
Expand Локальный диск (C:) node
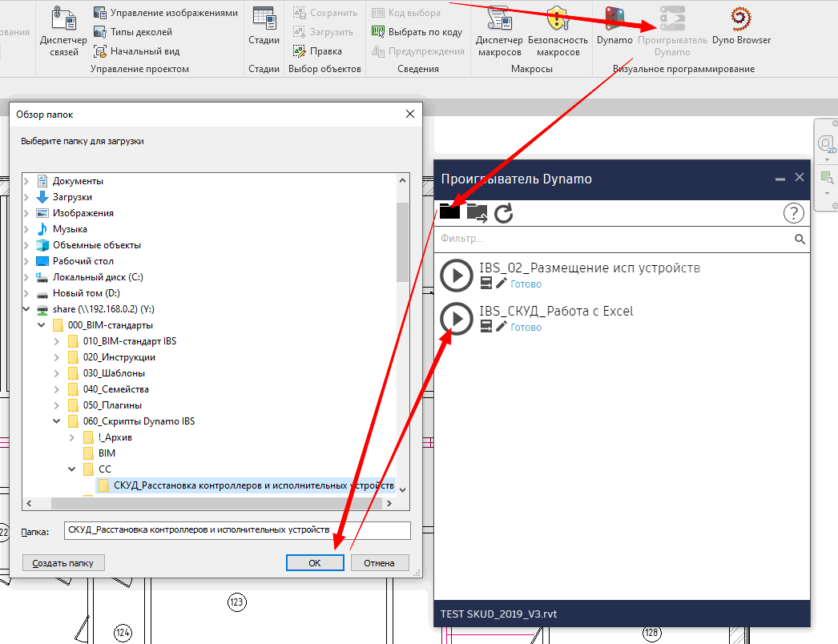click(26, 277)
